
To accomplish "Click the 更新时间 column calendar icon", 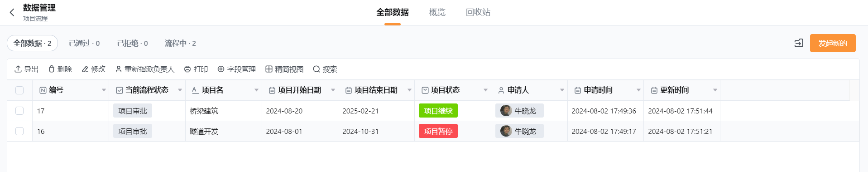I will point(654,90).
